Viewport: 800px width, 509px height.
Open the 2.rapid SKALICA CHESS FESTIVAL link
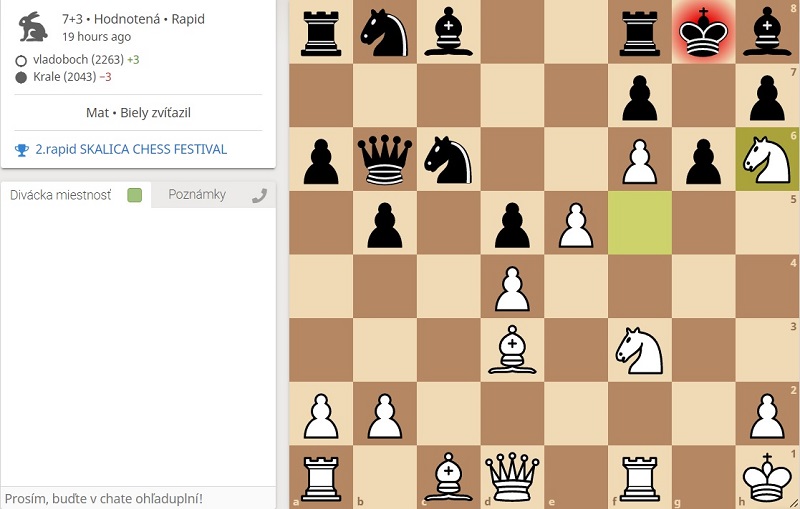pyautogui.click(x=131, y=149)
